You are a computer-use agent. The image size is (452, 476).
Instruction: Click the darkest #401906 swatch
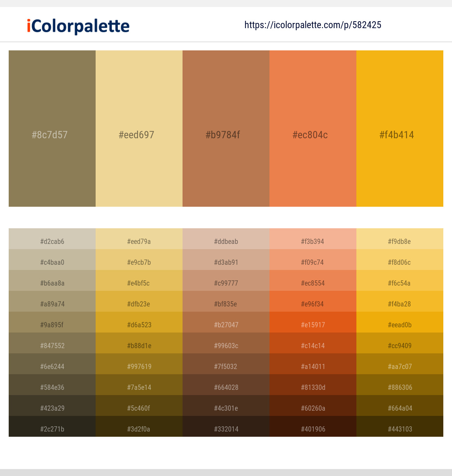(x=313, y=429)
